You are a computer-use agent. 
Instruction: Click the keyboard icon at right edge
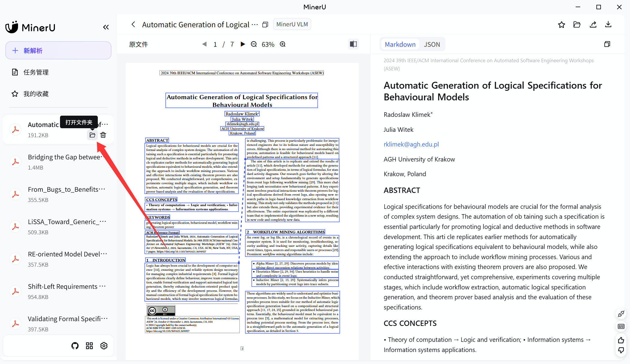621,326
